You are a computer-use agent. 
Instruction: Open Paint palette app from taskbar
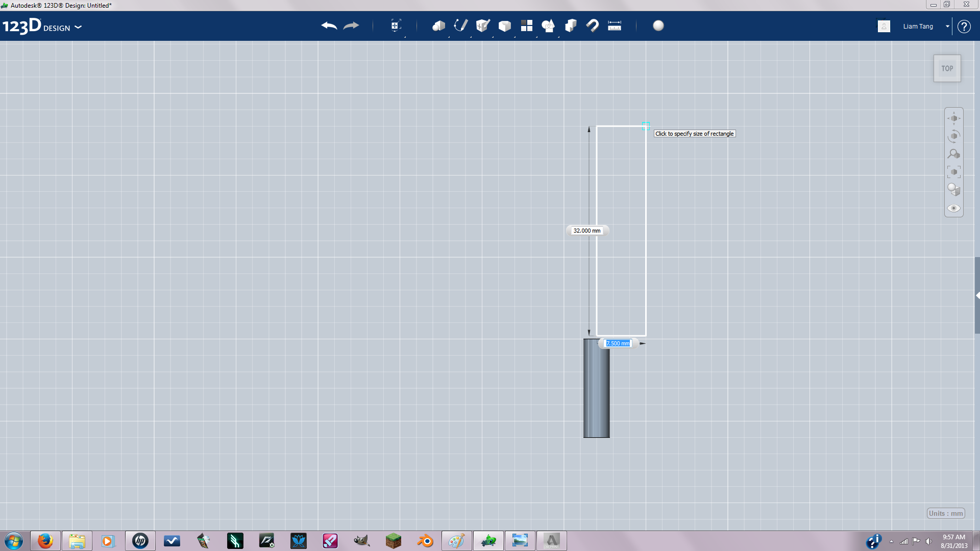click(456, 541)
